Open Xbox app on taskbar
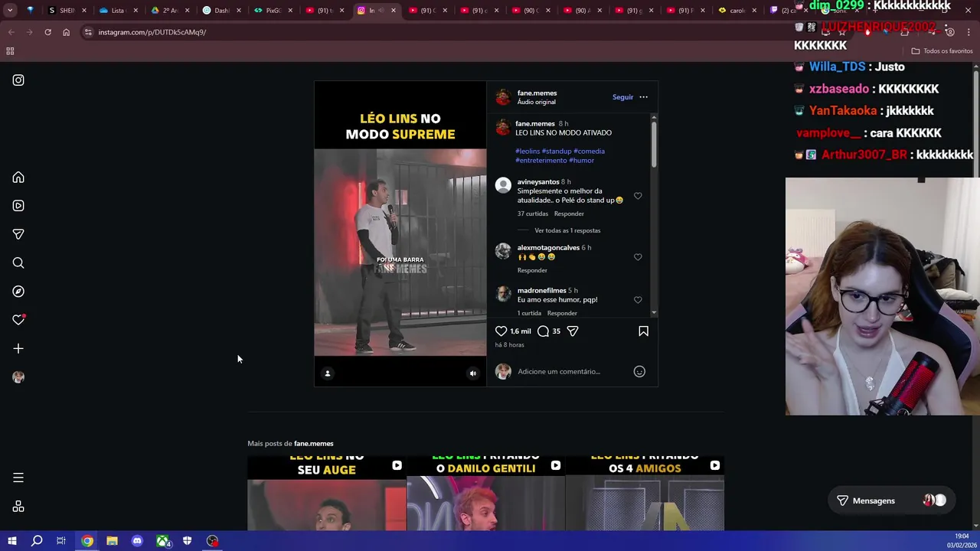The height and width of the screenshot is (551, 980). click(162, 541)
